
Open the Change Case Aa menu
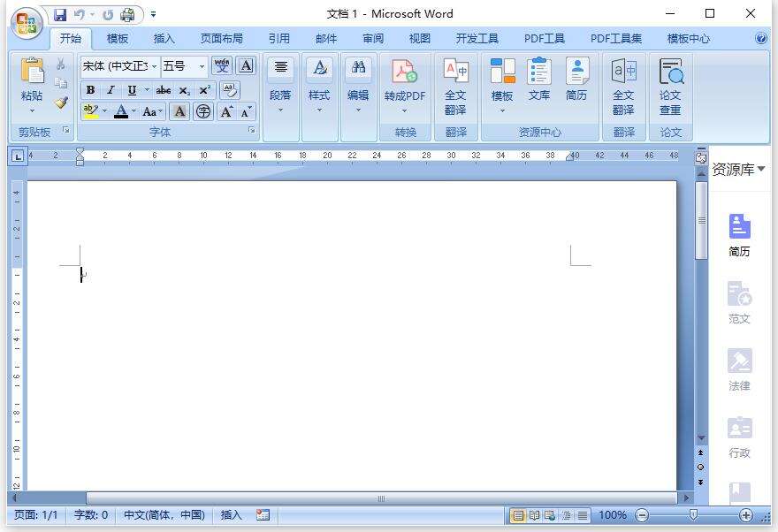(x=152, y=111)
